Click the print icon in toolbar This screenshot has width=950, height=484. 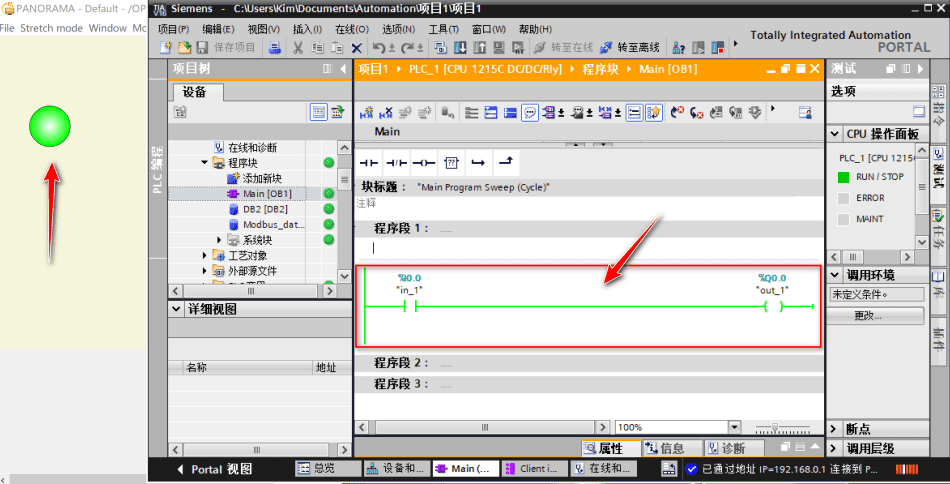275,48
